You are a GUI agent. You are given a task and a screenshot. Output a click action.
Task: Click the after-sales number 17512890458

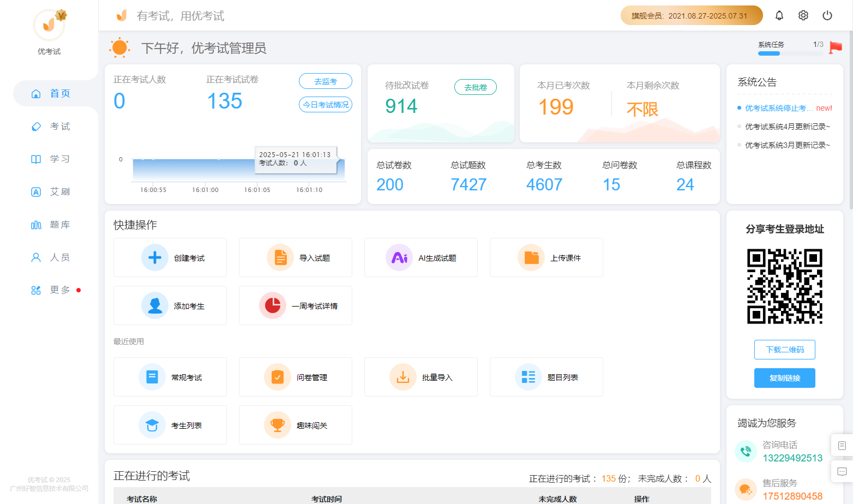[x=792, y=496]
